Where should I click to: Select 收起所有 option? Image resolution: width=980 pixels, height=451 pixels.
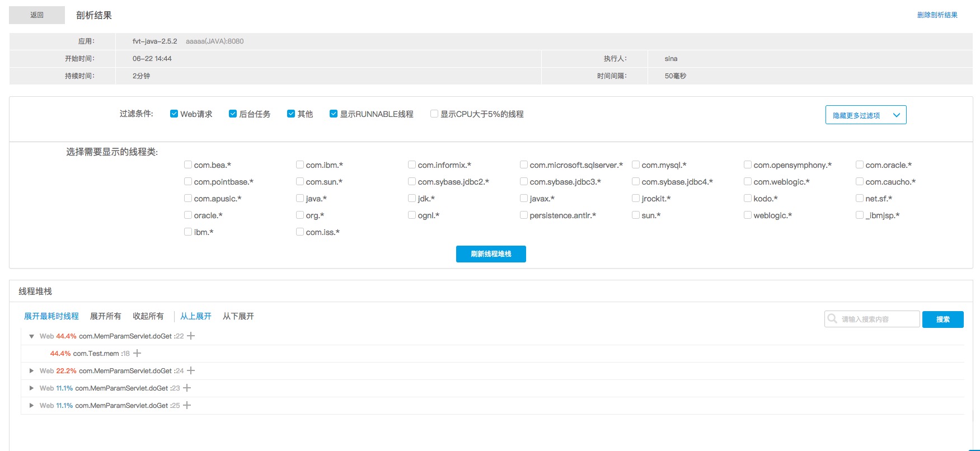148,316
